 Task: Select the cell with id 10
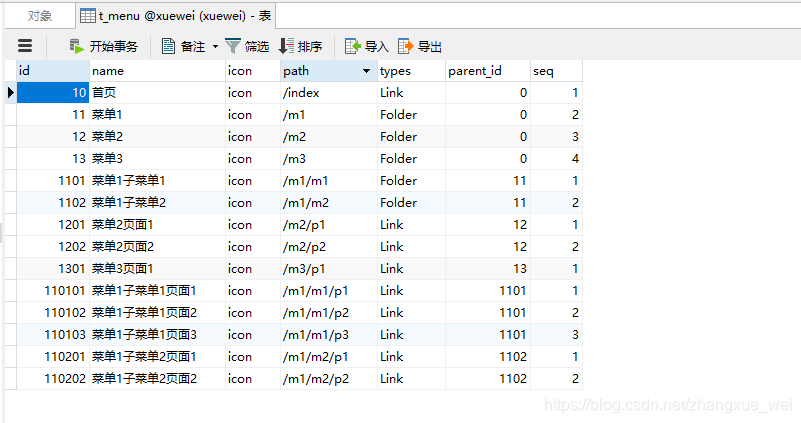[53, 92]
